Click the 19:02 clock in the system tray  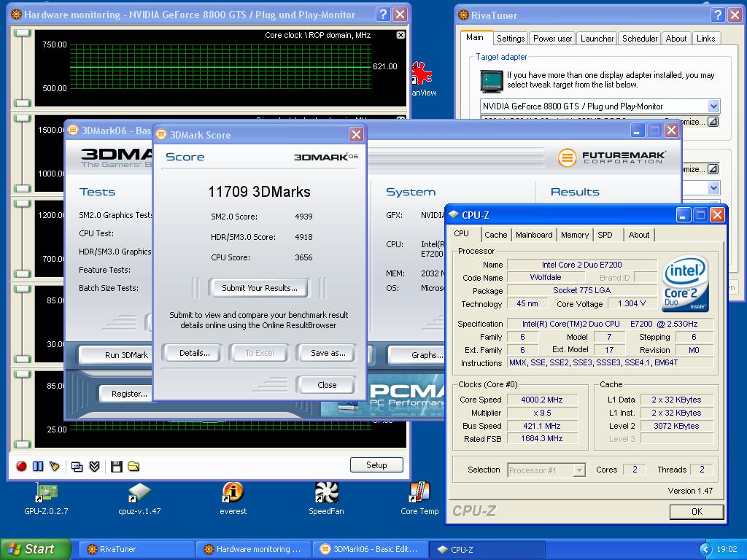point(727,549)
